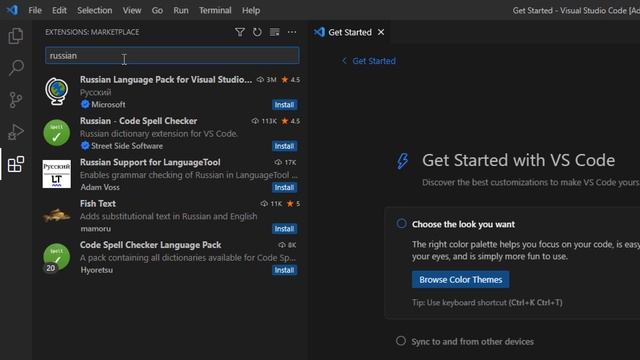640x360 pixels.
Task: Click the LanguageTool Russian Support icon
Action: click(x=57, y=174)
